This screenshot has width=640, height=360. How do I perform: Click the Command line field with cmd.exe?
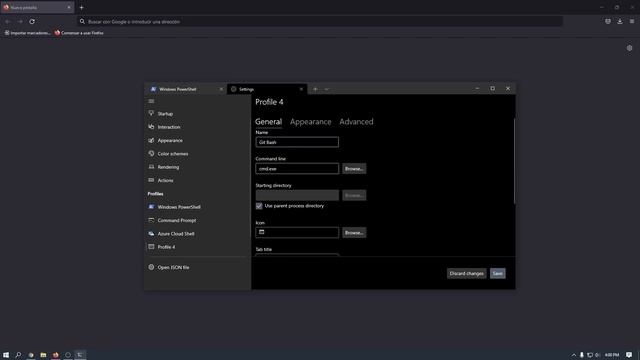[x=297, y=169]
